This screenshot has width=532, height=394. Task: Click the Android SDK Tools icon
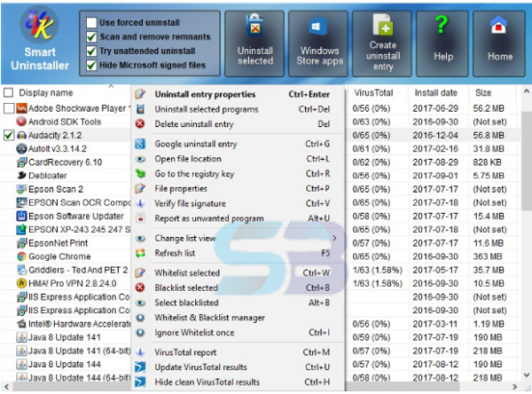click(21, 122)
